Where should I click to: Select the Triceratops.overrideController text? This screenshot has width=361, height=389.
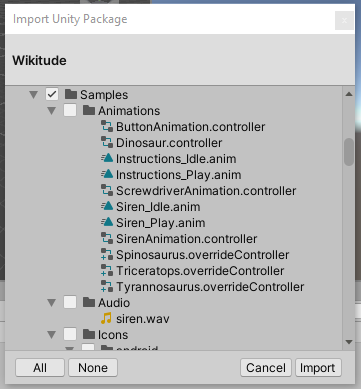(x=200, y=271)
